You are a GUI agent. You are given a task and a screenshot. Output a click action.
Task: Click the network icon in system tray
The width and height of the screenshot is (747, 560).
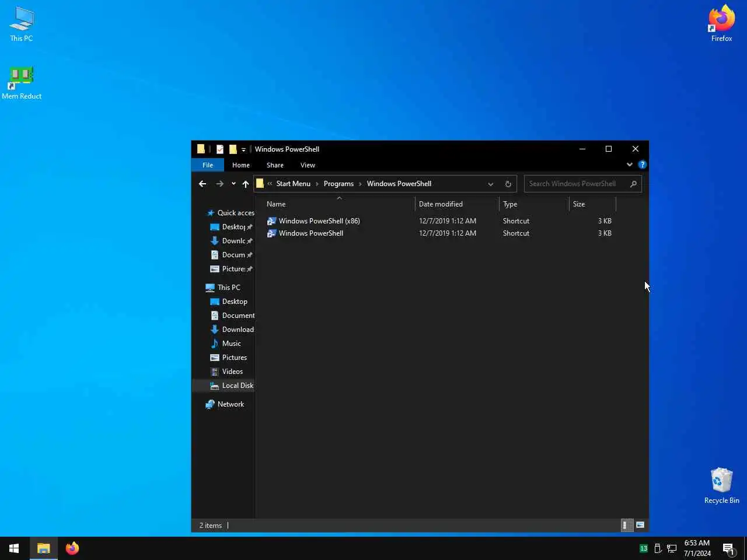click(672, 548)
